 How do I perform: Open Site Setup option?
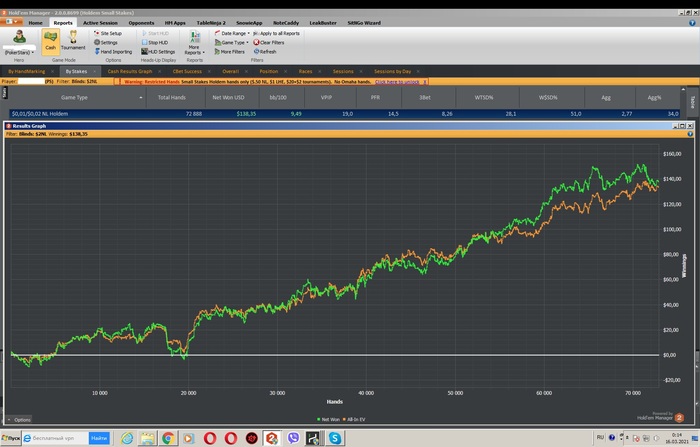(108, 33)
